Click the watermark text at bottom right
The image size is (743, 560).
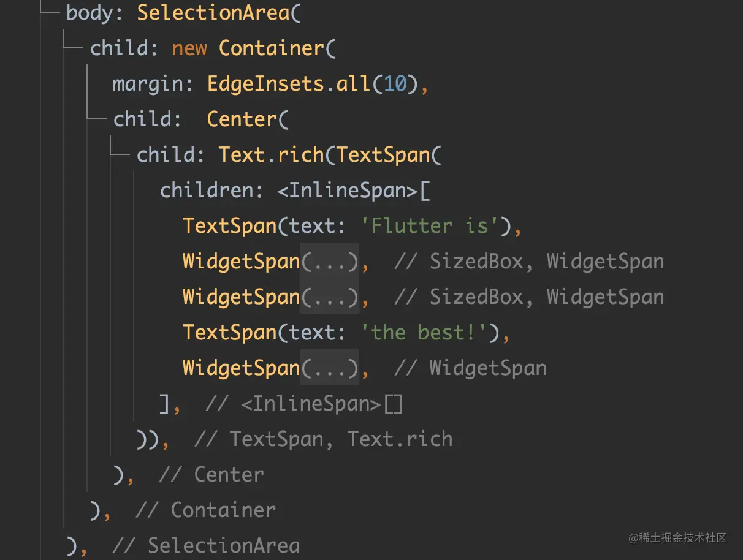(x=678, y=538)
